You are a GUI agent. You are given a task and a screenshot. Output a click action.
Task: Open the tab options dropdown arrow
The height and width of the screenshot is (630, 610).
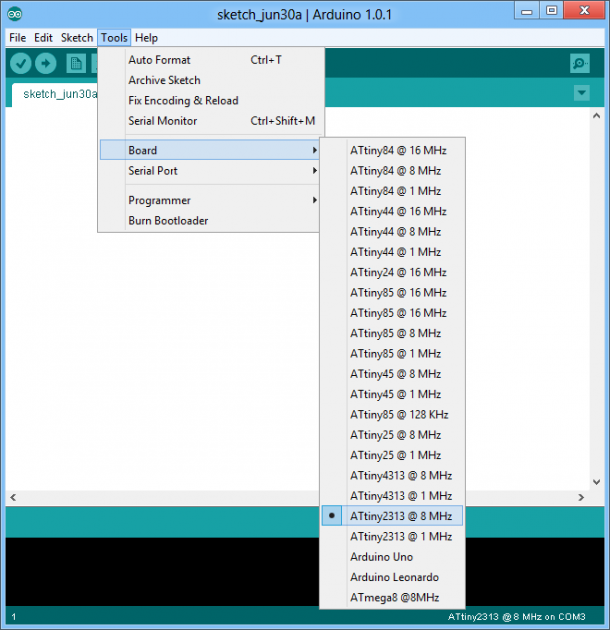tap(582, 93)
